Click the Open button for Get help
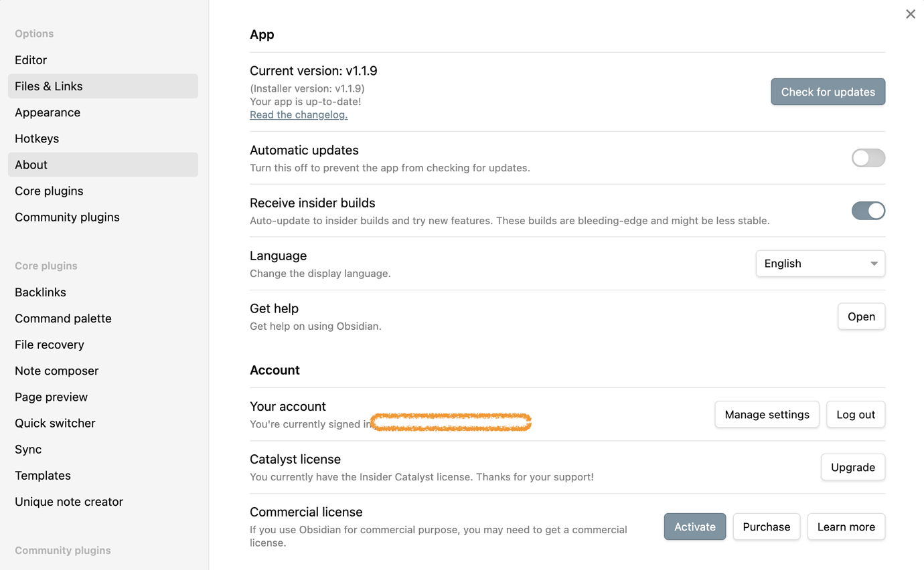This screenshot has height=570, width=924. pos(861,316)
